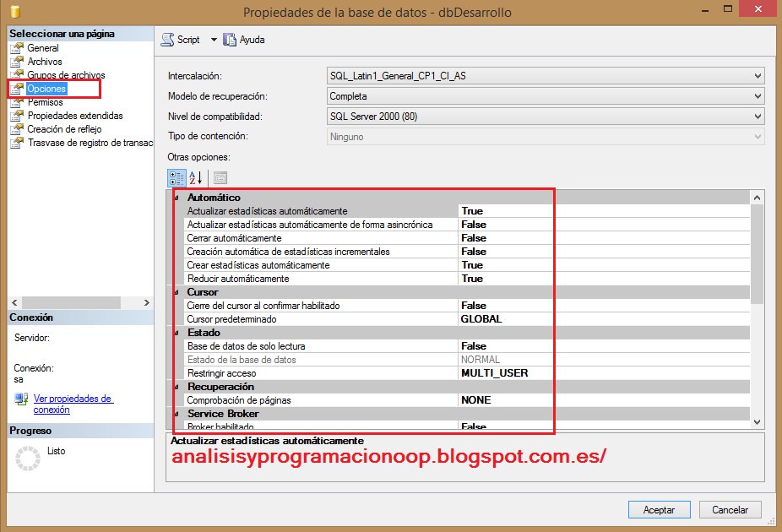Screen dimensions: 782x532
Task: Click right arrow of page list scrollbar
Action: (x=147, y=302)
